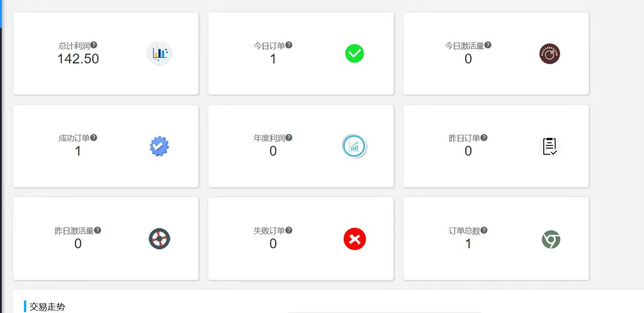Click the help question mark beside 今日订单

289,45
